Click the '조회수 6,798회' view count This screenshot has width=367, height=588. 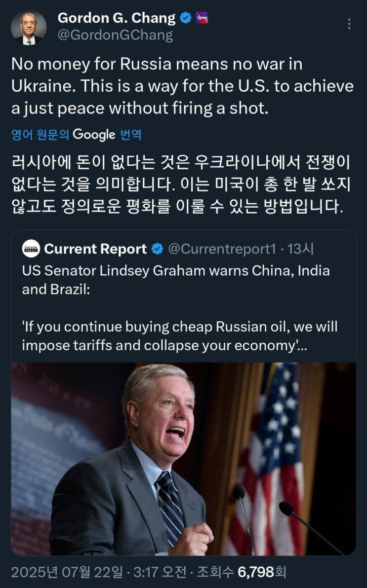click(x=241, y=572)
